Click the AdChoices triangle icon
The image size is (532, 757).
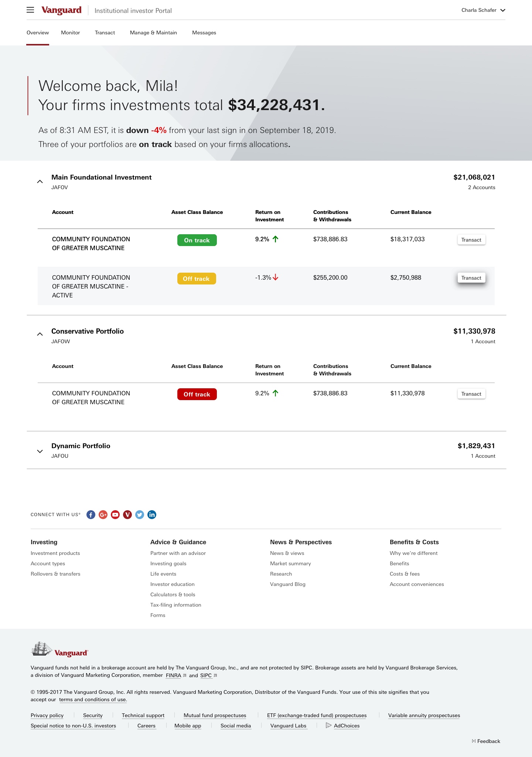pyautogui.click(x=328, y=725)
